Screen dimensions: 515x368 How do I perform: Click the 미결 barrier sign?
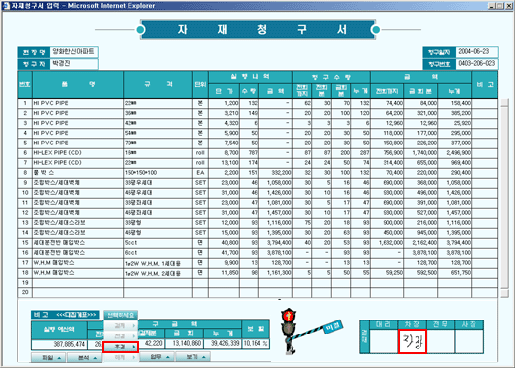pos(334,326)
